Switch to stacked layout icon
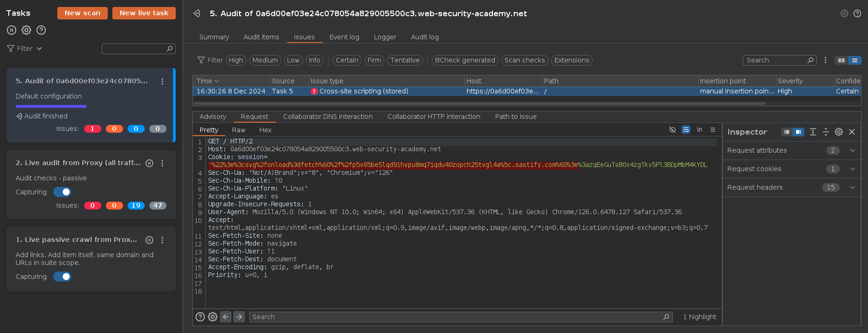Image resolution: width=868 pixels, height=333 pixels. (x=855, y=60)
